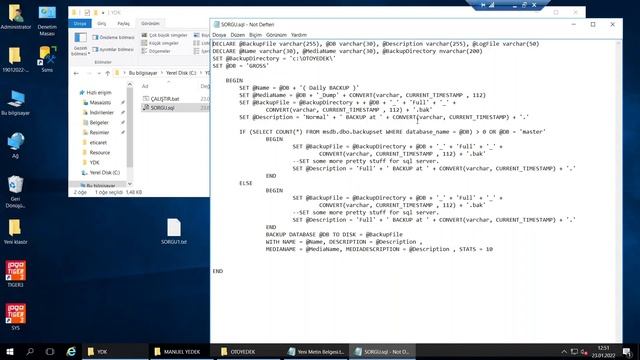The width and height of the screenshot is (640, 360).
Task: Toggle the Ayrıntılar bölmesi details pane
Action: pos(113,49)
